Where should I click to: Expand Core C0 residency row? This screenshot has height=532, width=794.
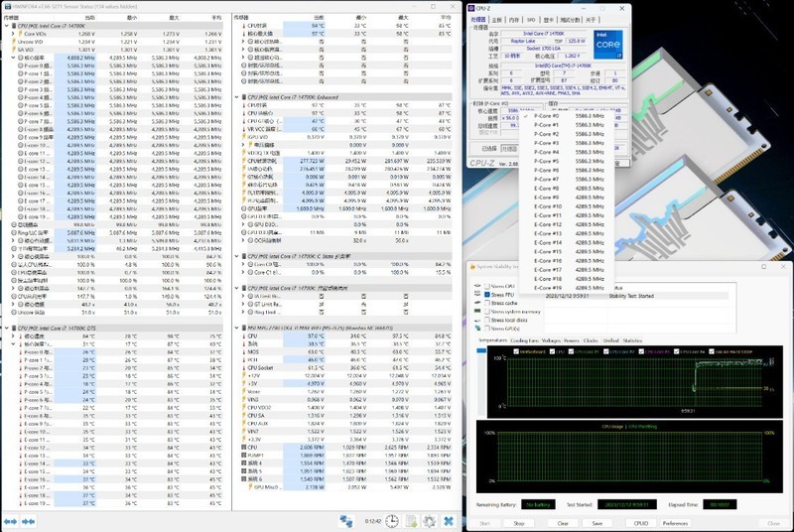[243, 264]
